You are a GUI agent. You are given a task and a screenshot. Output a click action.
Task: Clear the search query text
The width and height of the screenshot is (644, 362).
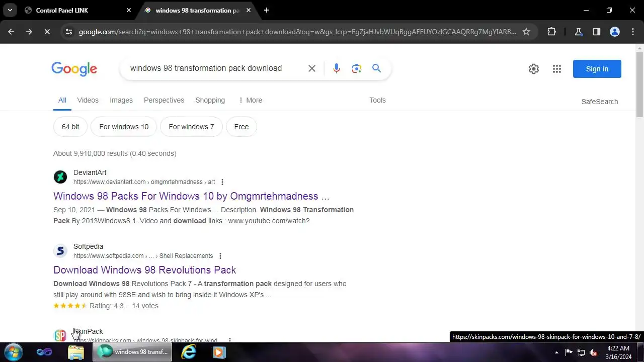click(312, 68)
